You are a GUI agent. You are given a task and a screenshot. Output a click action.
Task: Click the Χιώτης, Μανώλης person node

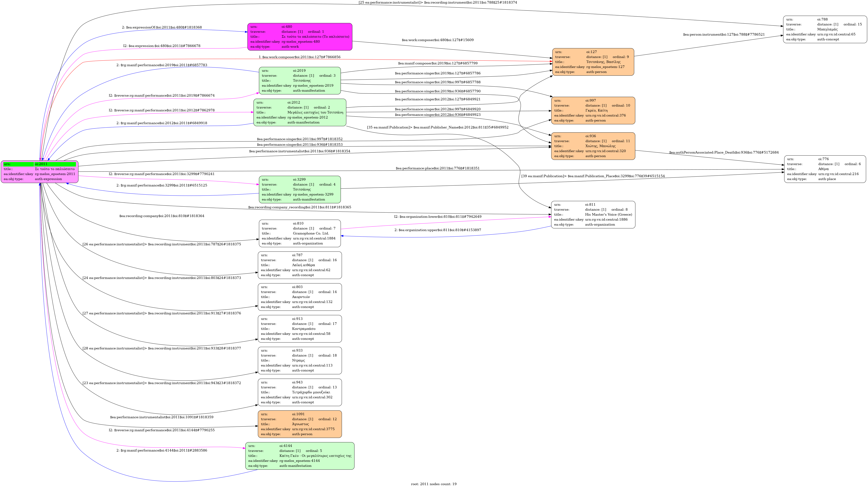pos(593,146)
